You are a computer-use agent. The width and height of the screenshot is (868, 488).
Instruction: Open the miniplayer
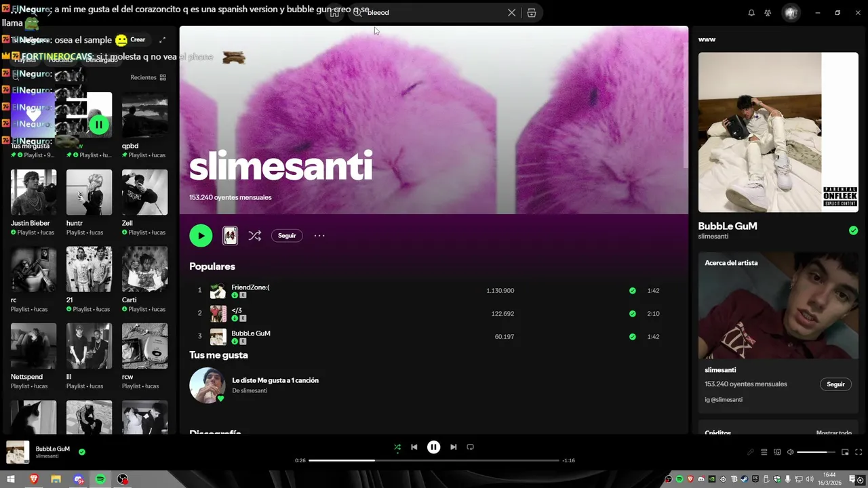click(x=845, y=452)
